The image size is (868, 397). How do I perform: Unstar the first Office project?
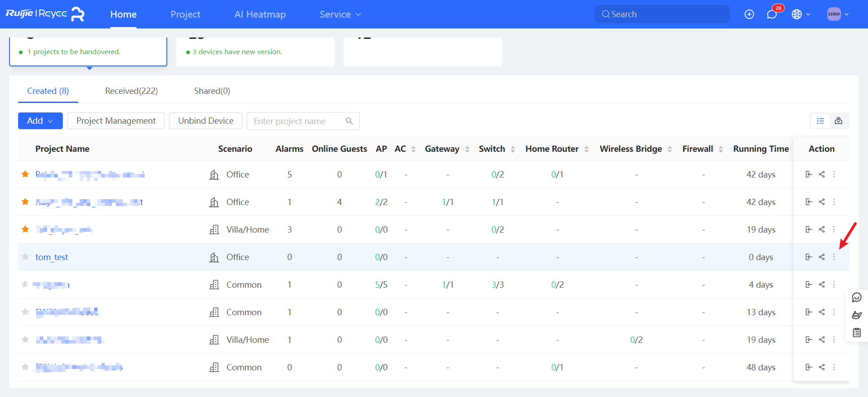pyautogui.click(x=25, y=174)
